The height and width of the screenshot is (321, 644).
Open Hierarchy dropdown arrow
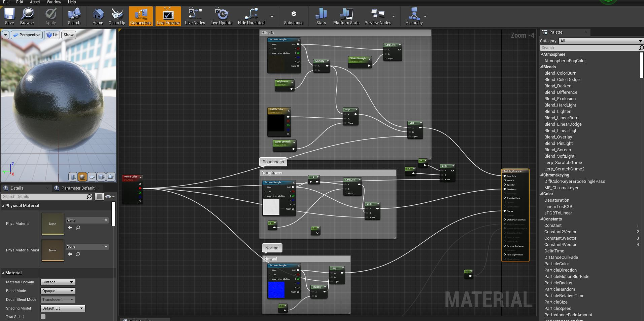point(425,16)
